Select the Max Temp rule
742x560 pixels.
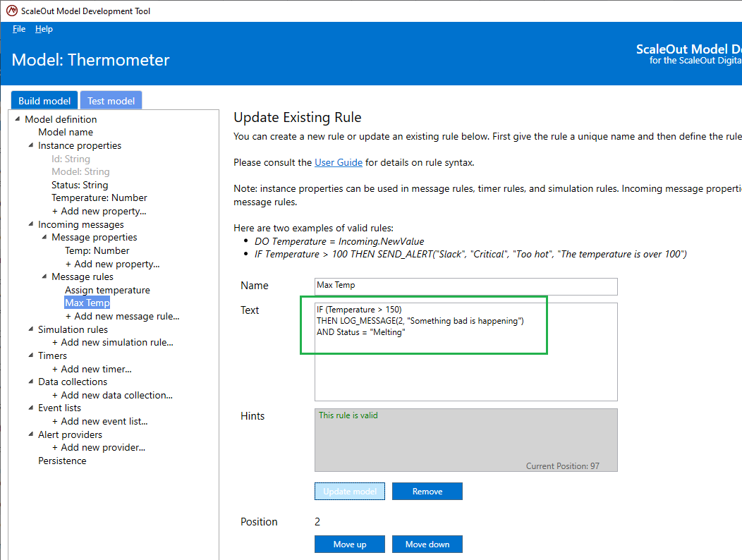(87, 303)
